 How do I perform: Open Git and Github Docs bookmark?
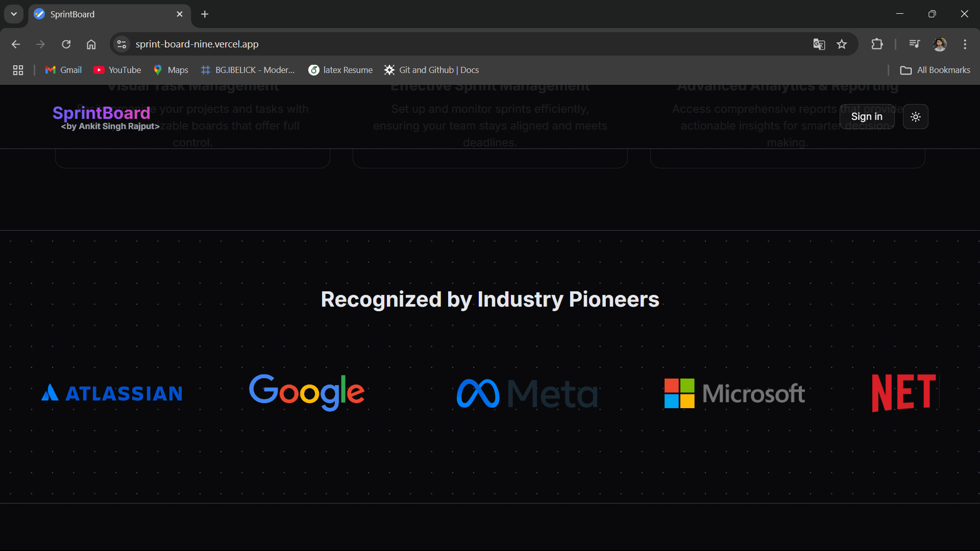point(432,70)
